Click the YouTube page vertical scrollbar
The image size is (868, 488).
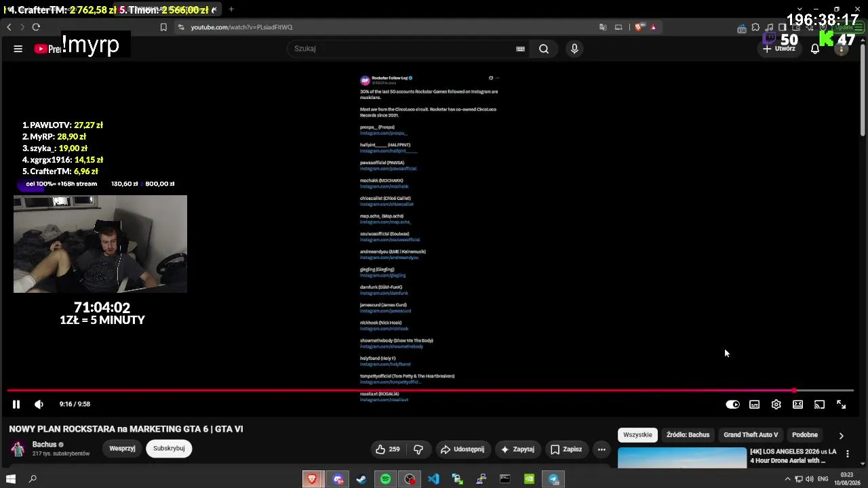[863, 88]
